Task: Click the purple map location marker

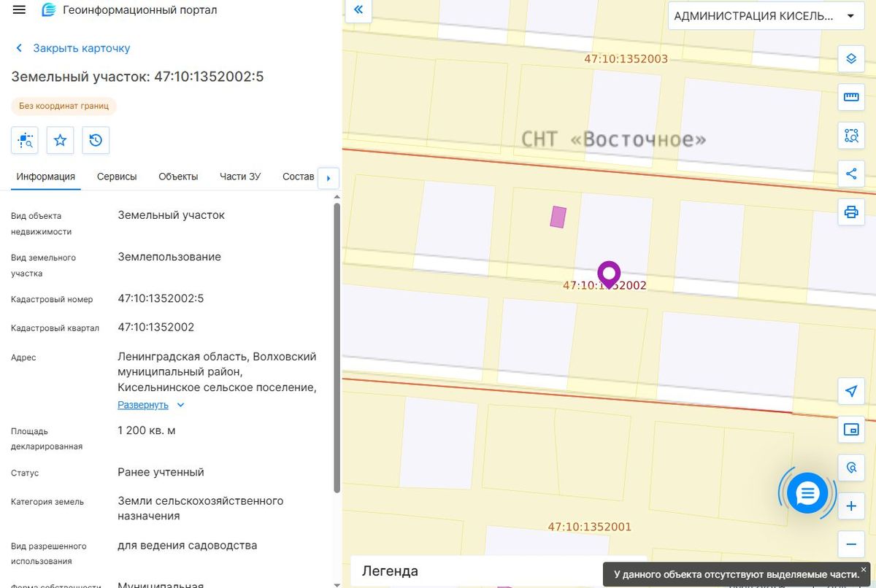Action: coord(609,274)
